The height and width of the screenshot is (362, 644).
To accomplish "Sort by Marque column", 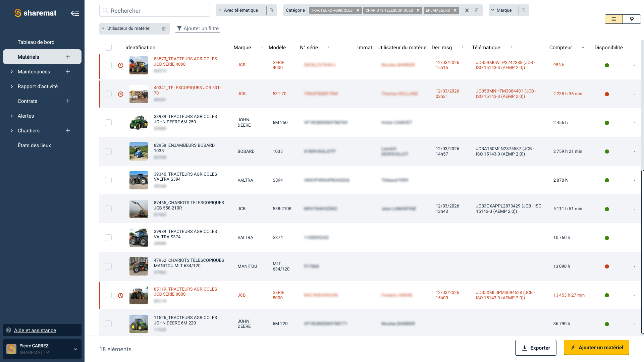I will point(262,48).
